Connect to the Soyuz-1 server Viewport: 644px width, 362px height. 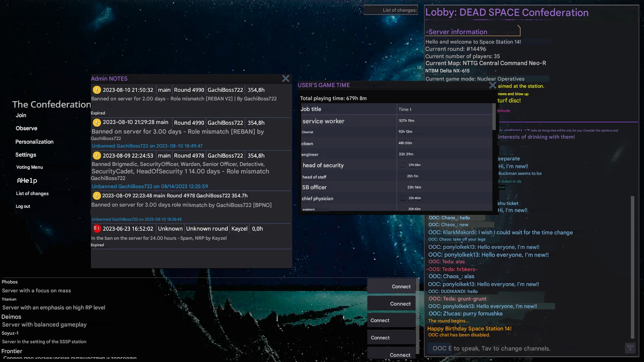[391, 337]
